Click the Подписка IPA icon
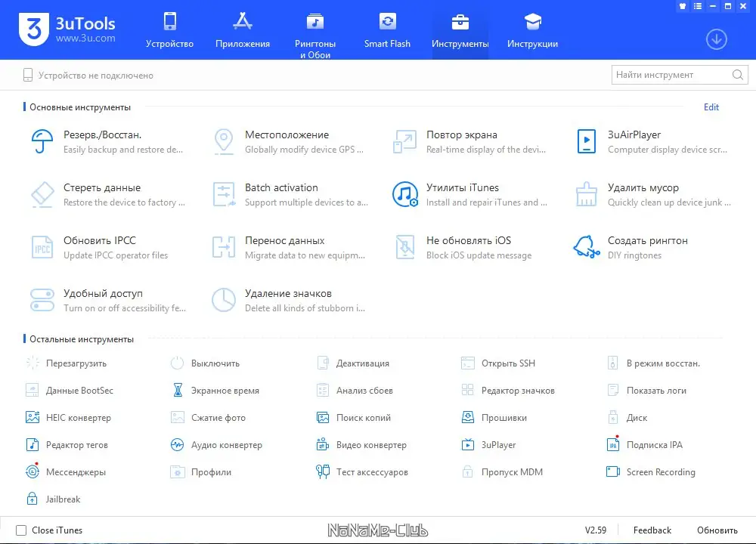This screenshot has width=756, height=544. (613, 444)
